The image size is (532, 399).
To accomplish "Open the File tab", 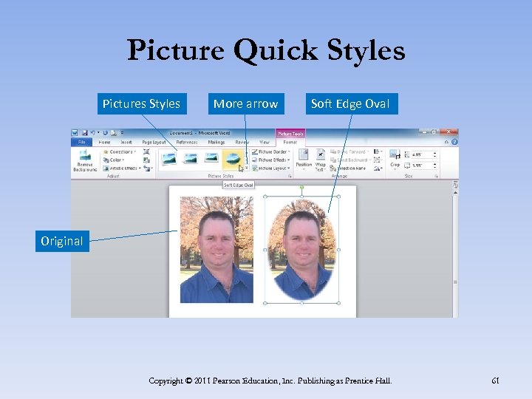I will [x=81, y=142].
